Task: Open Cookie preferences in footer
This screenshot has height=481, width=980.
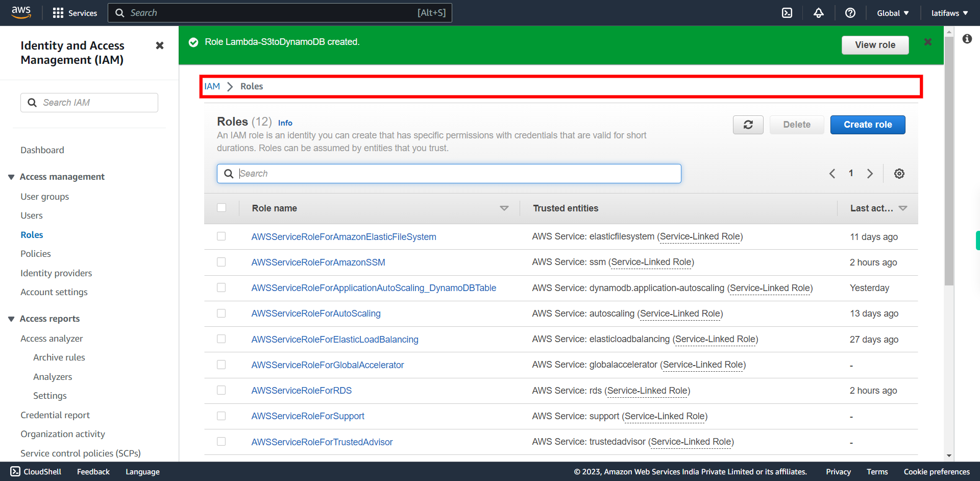Action: coord(937,472)
